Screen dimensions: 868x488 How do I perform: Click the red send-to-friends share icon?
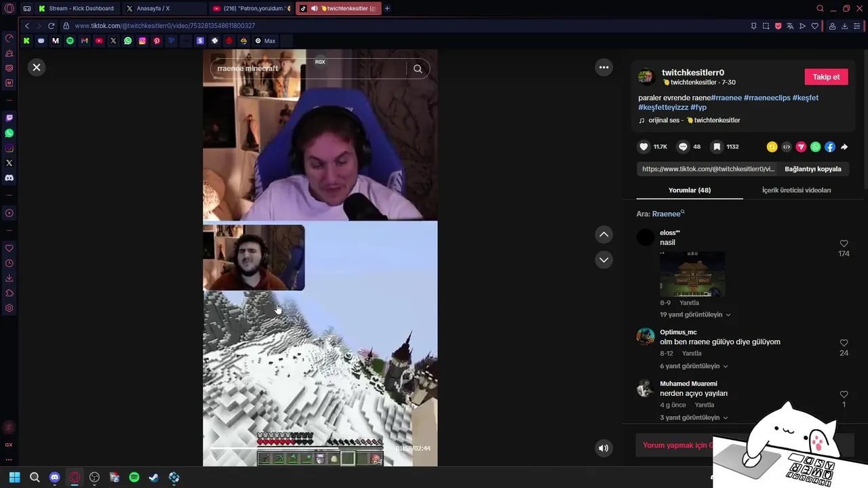[x=801, y=146]
